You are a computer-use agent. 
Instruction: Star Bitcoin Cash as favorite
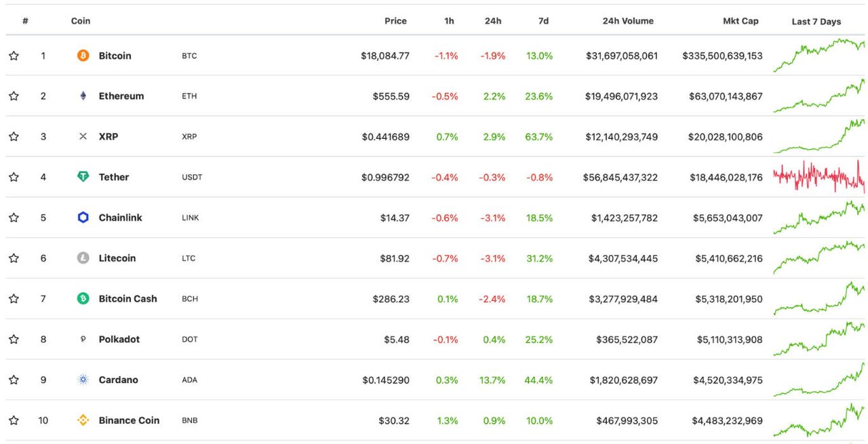[14, 299]
